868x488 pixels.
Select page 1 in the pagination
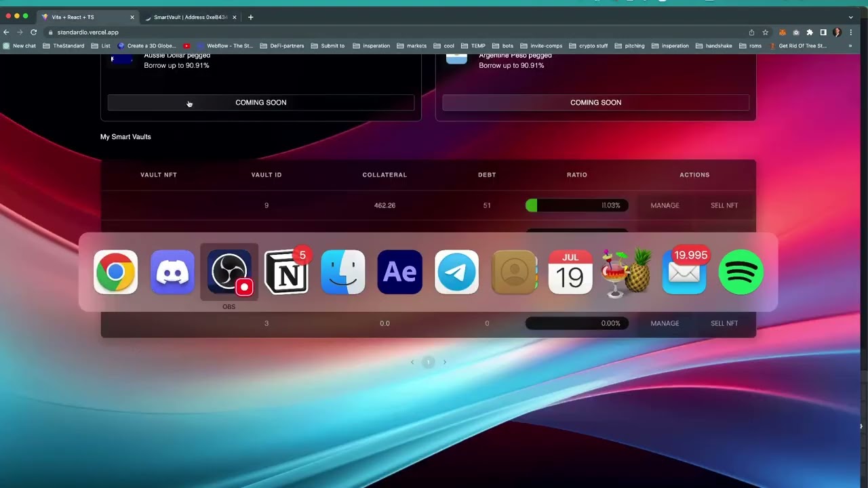click(x=429, y=362)
